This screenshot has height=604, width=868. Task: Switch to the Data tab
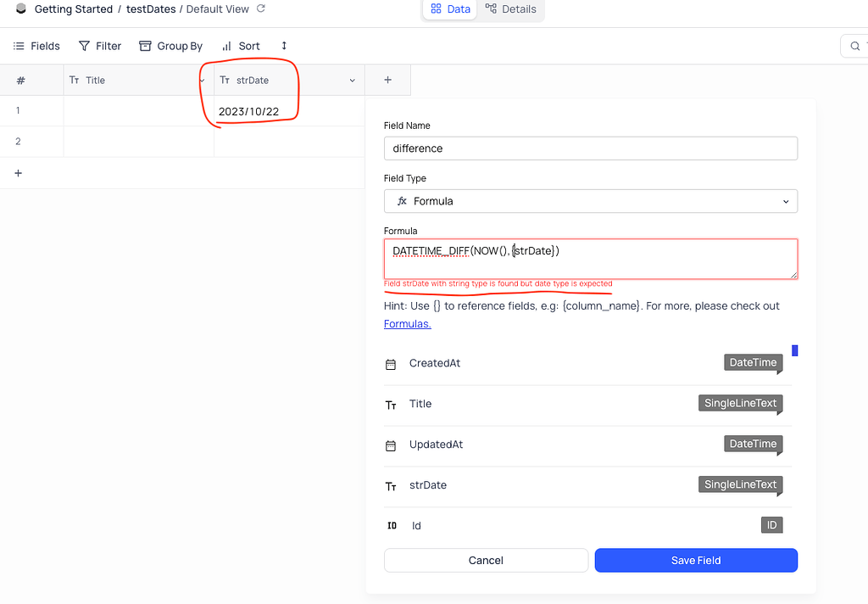tap(450, 9)
